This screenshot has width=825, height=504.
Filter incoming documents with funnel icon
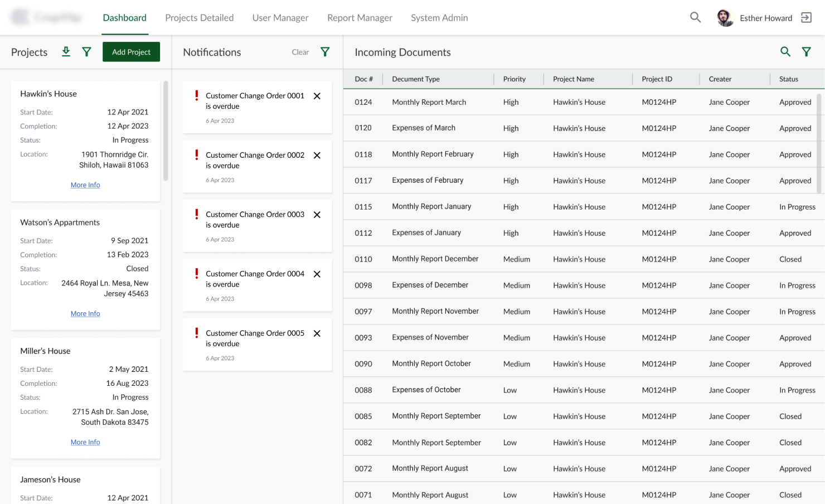806,52
